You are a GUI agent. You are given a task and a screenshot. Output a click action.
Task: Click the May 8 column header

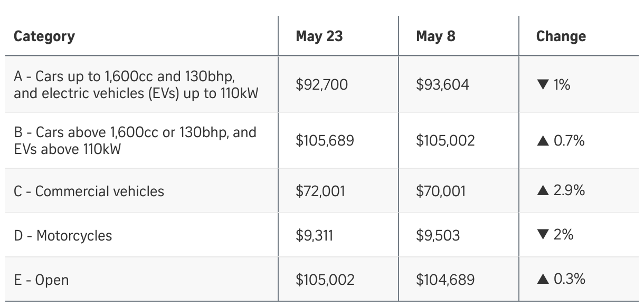tap(435, 36)
